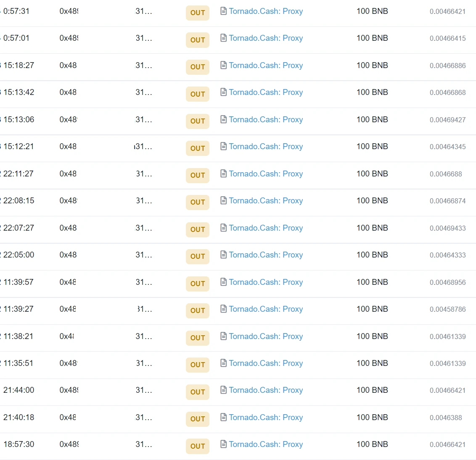This screenshot has width=476, height=460.
Task: Click the contract icon in the 21:40:18 row
Action: (223, 417)
